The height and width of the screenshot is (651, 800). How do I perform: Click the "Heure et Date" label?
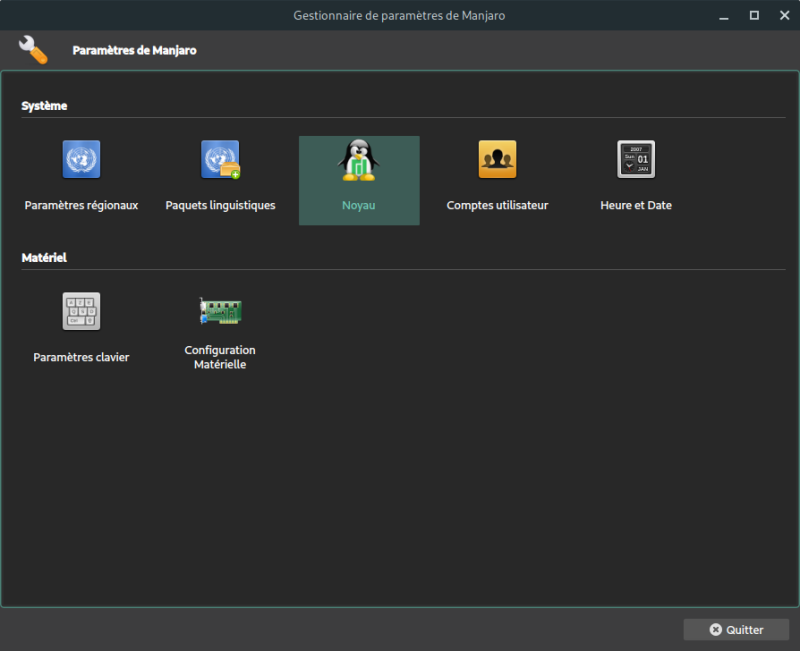[x=636, y=205]
